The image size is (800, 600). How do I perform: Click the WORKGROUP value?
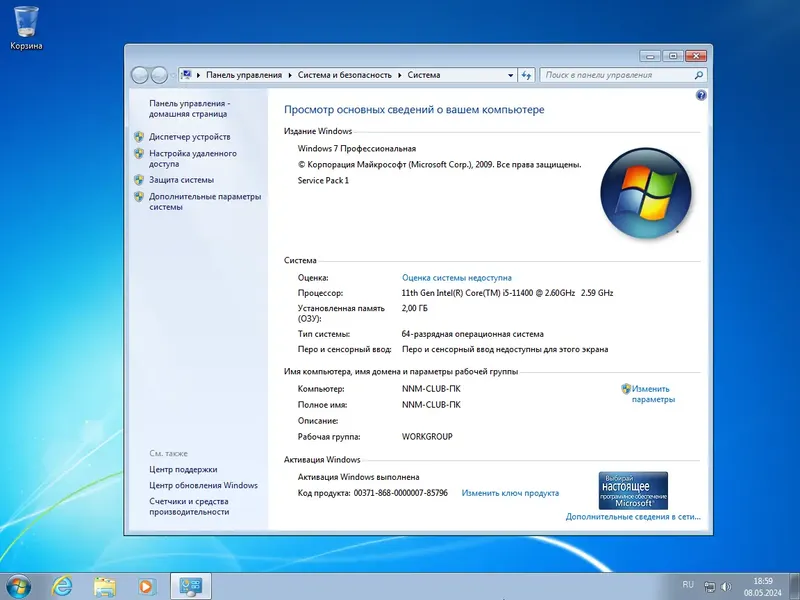[x=427, y=437]
